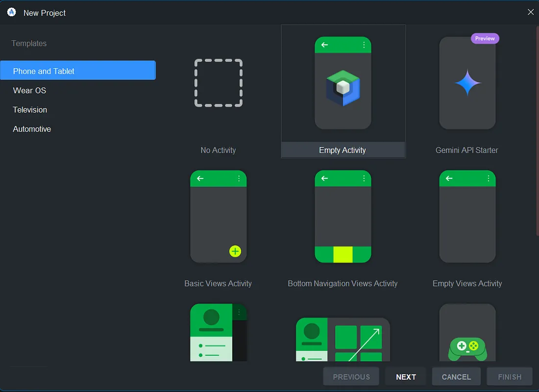Choose the profile list drawer template thumbnail
The image size is (539, 392).
click(x=218, y=333)
